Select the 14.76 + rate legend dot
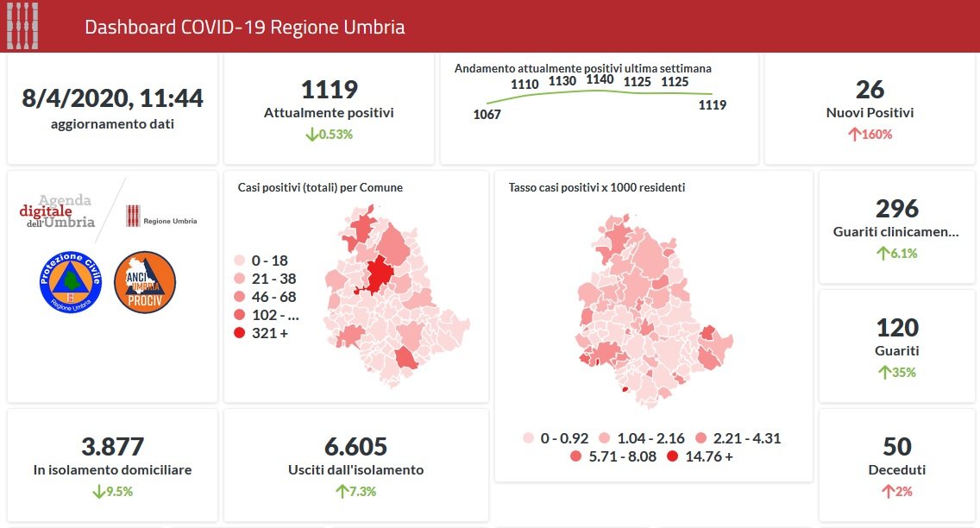 pyautogui.click(x=672, y=456)
